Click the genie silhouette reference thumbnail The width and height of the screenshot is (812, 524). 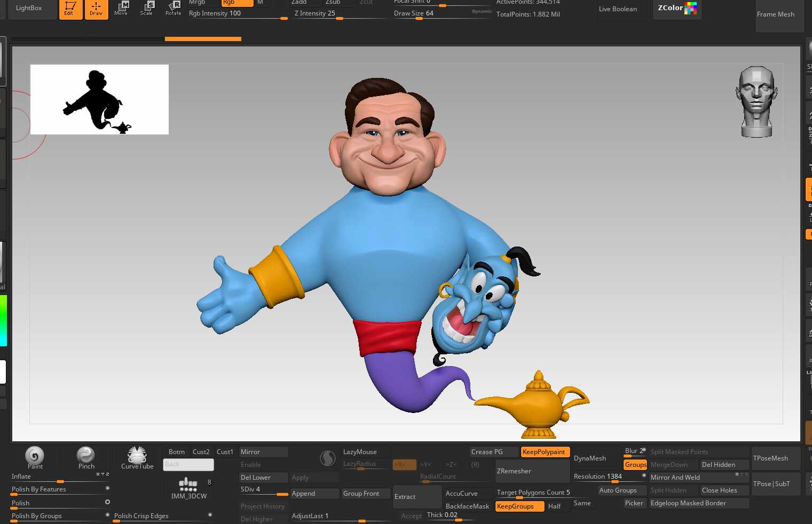99,99
